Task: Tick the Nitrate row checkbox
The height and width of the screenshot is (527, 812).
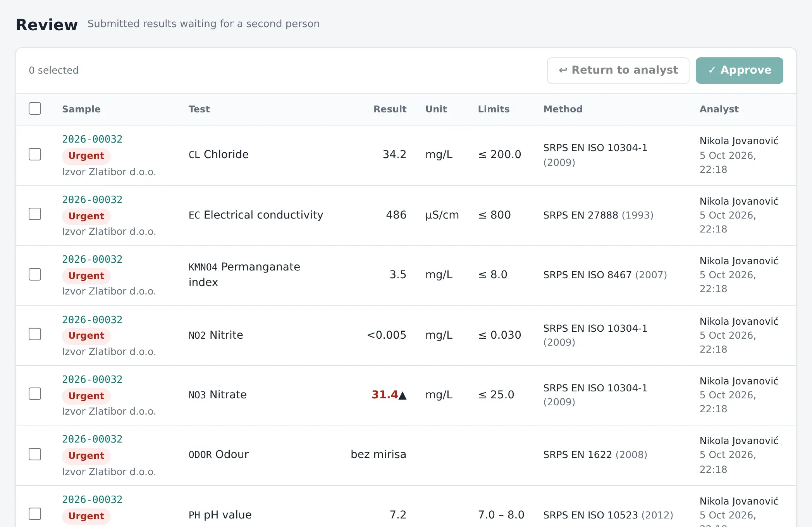Action: point(35,394)
